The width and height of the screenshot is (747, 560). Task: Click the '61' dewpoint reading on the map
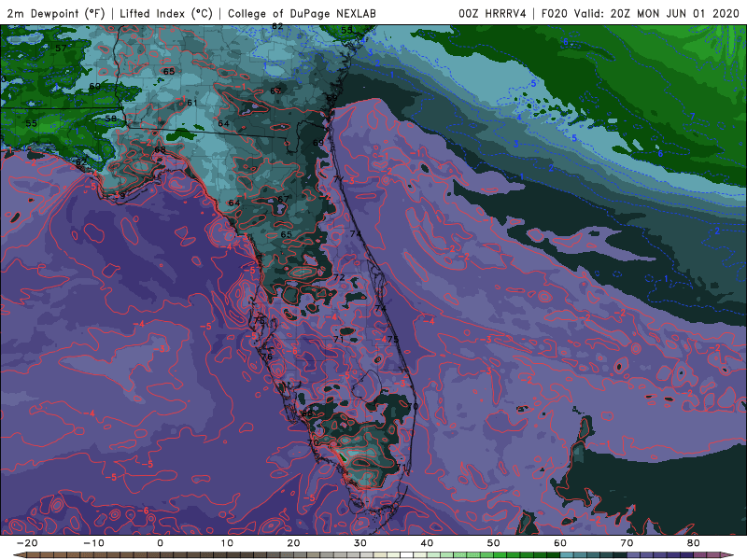pos(192,103)
